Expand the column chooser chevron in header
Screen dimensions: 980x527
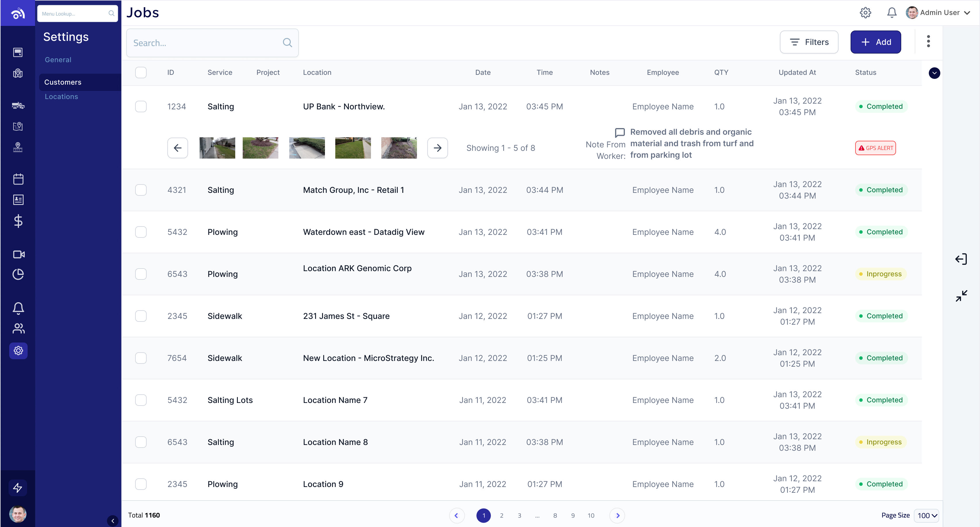[x=934, y=73]
